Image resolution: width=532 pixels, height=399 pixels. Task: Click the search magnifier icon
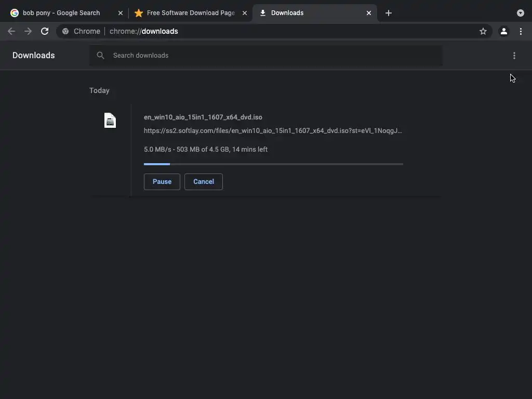(100, 55)
